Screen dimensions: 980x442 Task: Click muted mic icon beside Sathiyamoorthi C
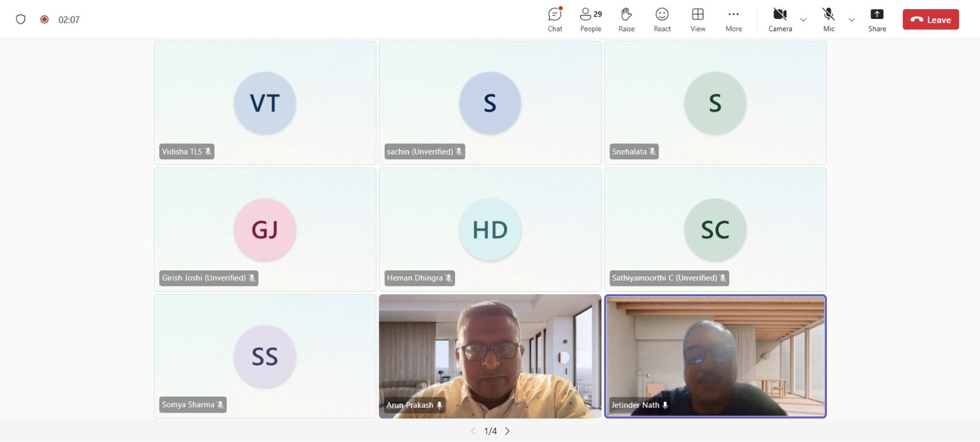click(723, 278)
